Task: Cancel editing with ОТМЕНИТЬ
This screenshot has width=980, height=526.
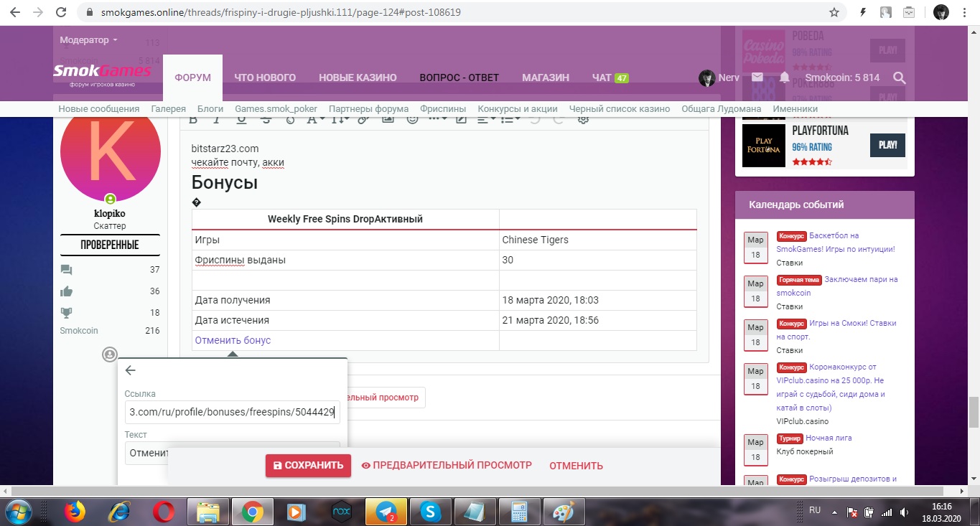Action: 576,465
